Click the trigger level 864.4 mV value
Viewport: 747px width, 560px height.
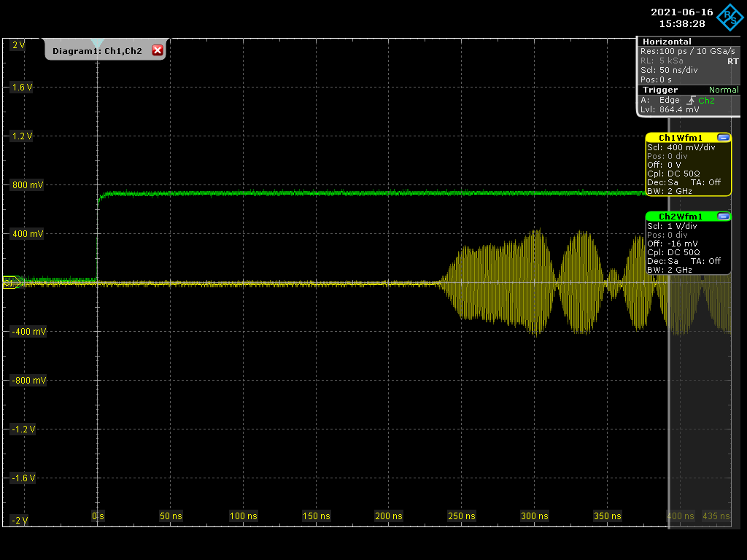click(678, 109)
